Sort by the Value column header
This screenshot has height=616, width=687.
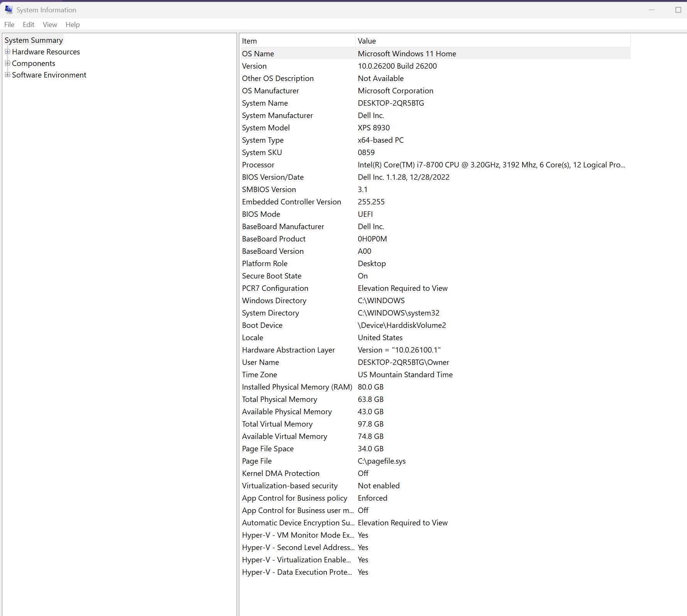[493, 41]
